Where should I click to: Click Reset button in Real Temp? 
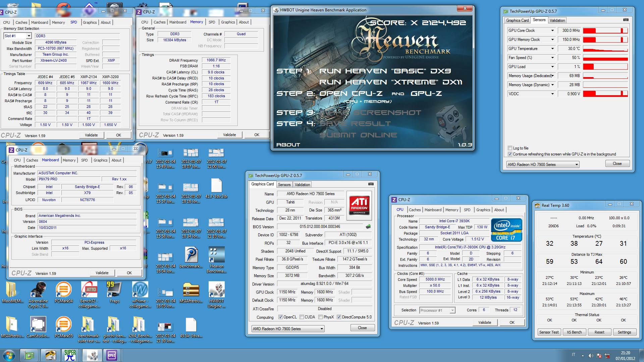[599, 332]
